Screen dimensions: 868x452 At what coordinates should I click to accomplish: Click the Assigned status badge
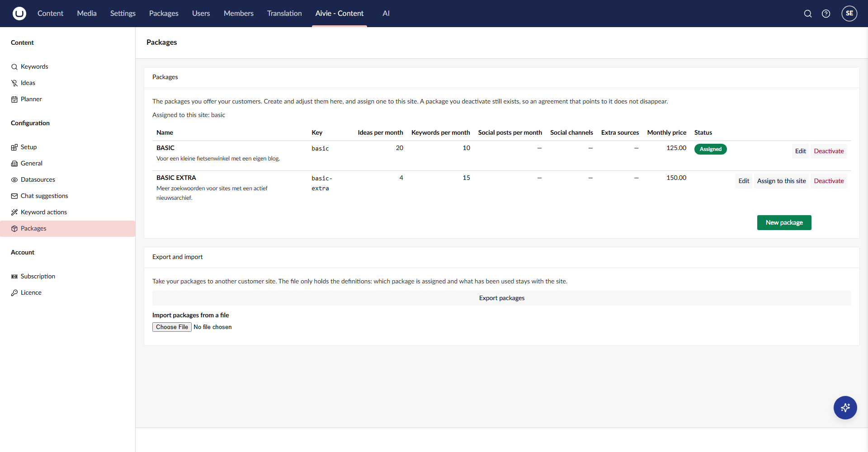tap(710, 149)
